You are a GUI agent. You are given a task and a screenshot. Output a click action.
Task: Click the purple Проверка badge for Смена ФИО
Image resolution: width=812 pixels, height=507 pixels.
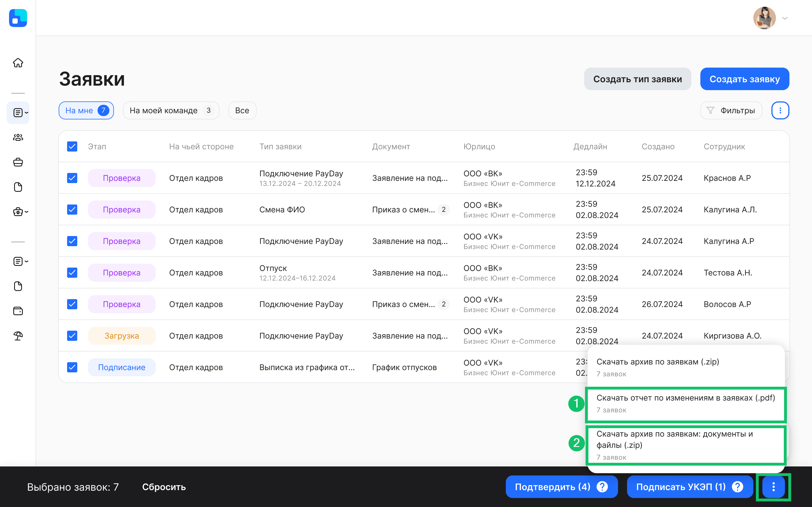pos(122,210)
